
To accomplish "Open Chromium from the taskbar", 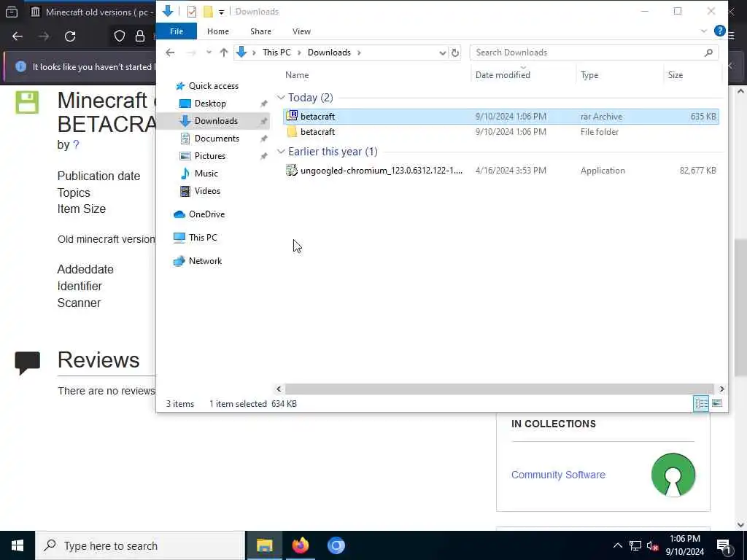I will pyautogui.click(x=336, y=545).
